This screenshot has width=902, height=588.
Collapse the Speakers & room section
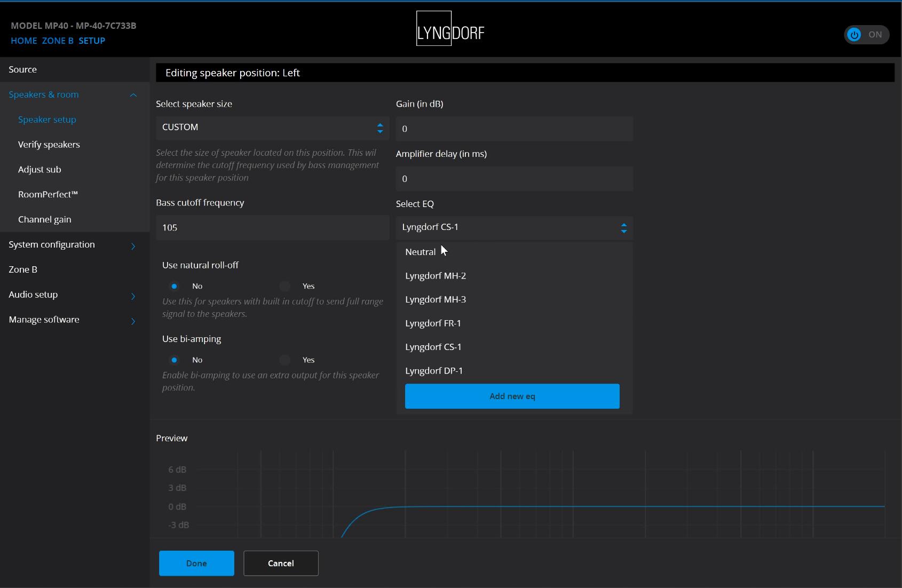[x=133, y=95]
